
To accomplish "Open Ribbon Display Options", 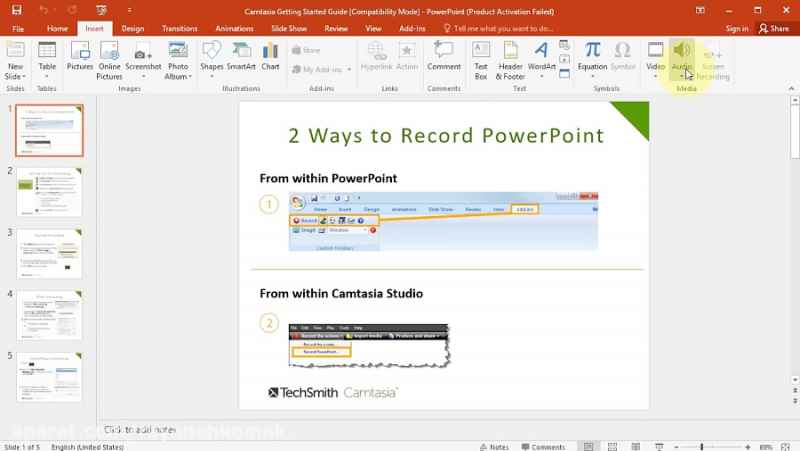I will (x=700, y=10).
